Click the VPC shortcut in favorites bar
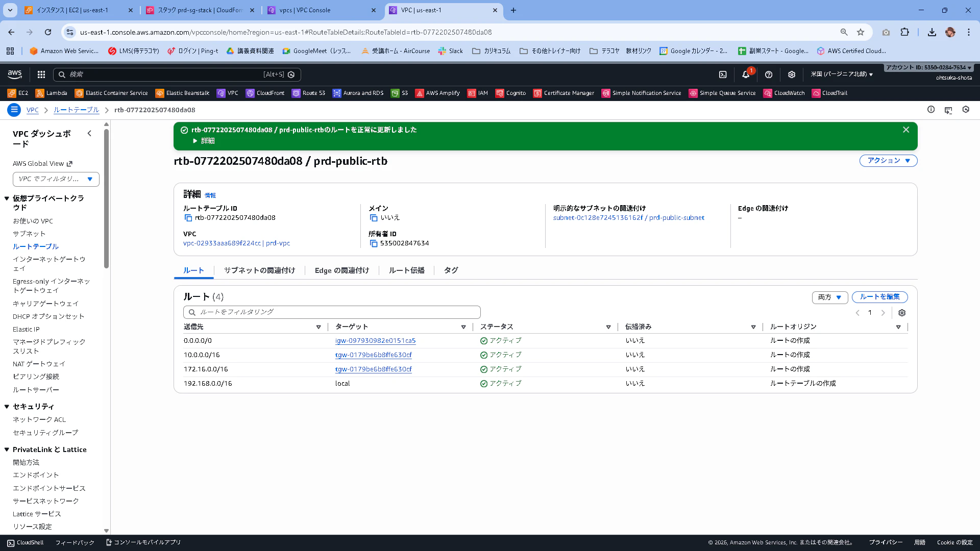The height and width of the screenshot is (551, 980). 228,93
